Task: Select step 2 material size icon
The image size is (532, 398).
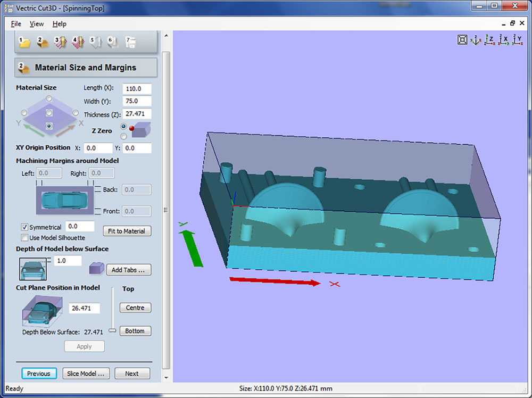Action: tap(42, 42)
